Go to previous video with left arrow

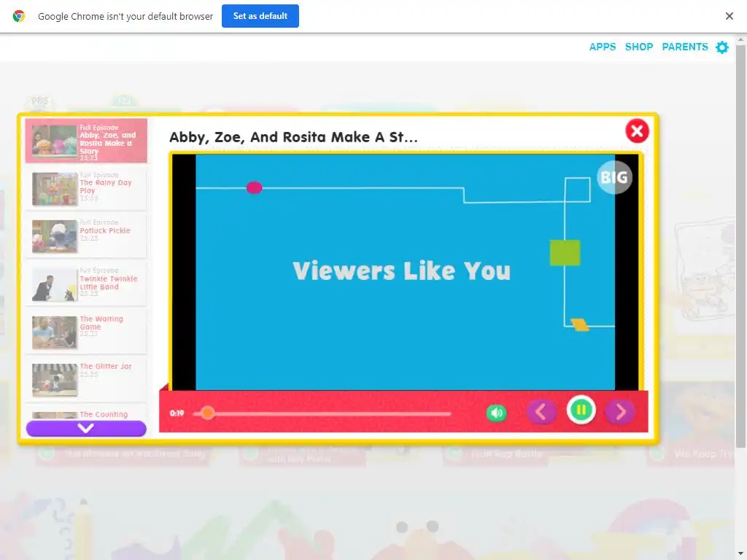pos(542,411)
